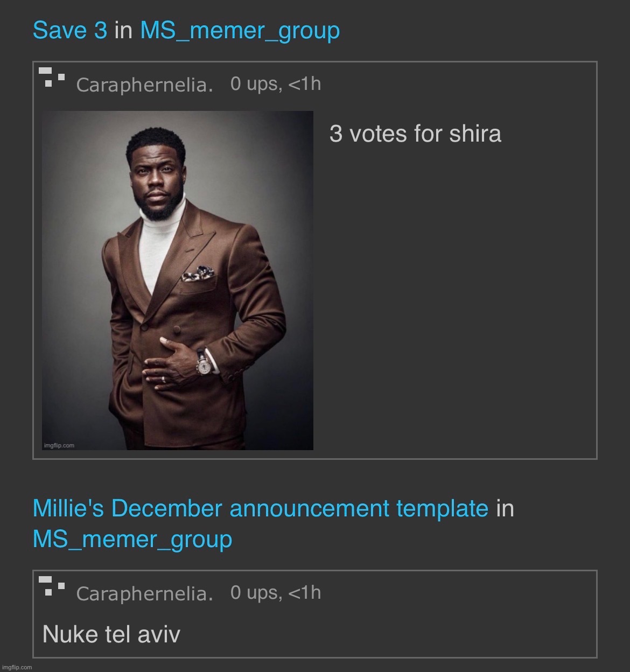Click the "<1h" timestamp in the first comment
630x672 pixels.
[x=305, y=84]
